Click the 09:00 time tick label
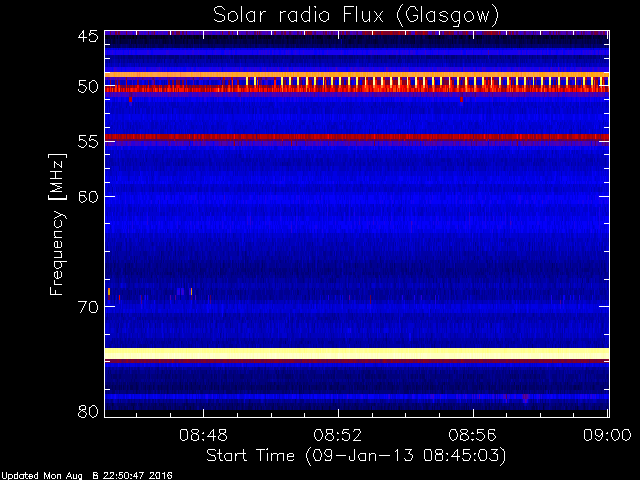640x480 pixels. tap(607, 435)
